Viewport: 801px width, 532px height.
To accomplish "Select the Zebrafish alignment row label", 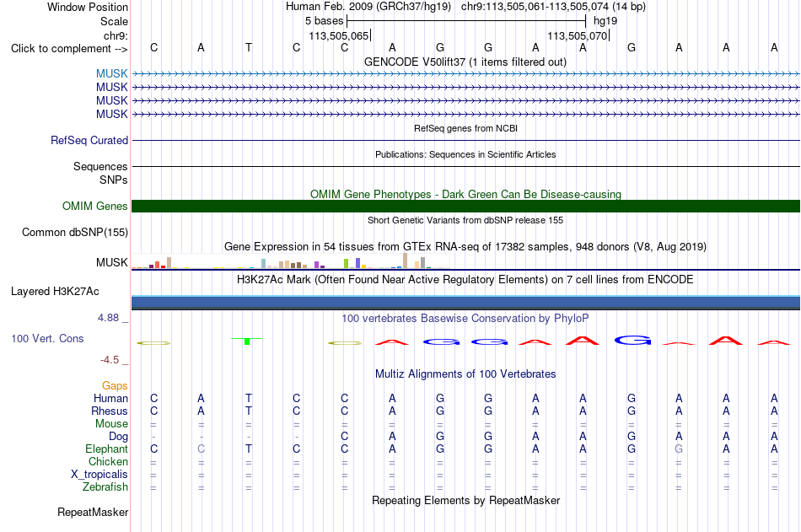I will (x=105, y=486).
